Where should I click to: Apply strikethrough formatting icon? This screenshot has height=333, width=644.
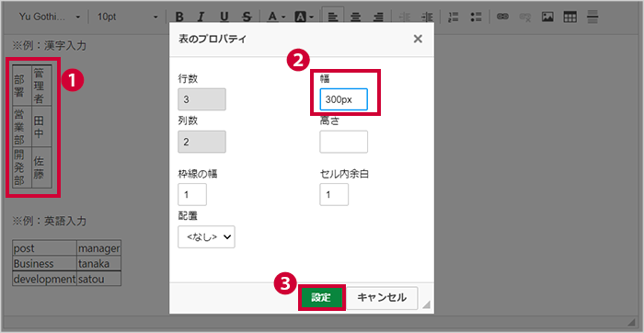247,17
